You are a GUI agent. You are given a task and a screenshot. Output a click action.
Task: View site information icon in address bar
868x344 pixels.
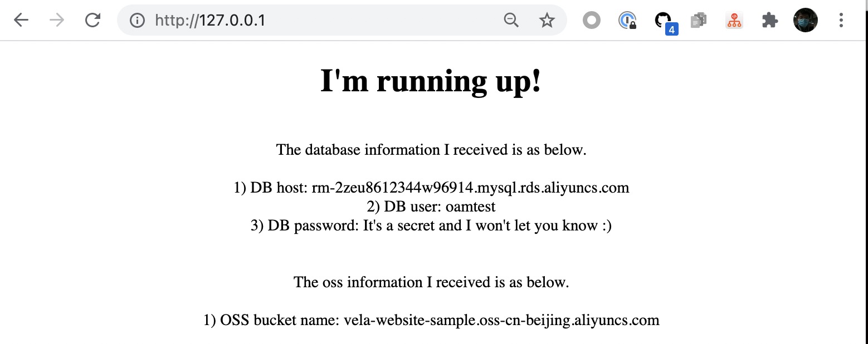click(137, 21)
